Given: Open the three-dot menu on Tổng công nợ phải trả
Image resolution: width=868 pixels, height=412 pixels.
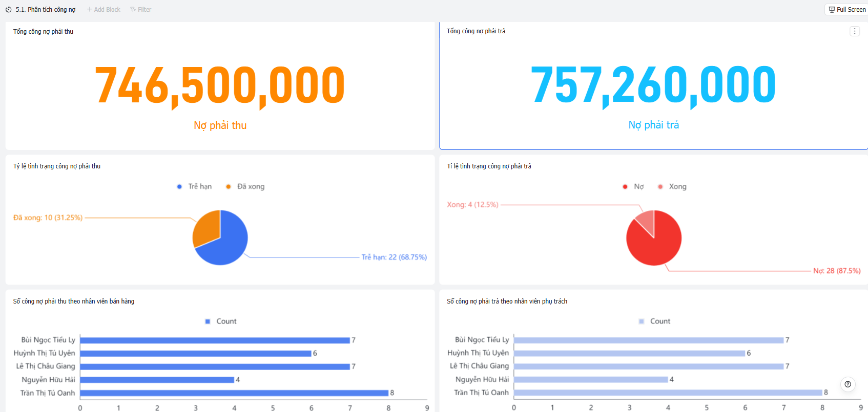Looking at the screenshot, I should click(855, 31).
